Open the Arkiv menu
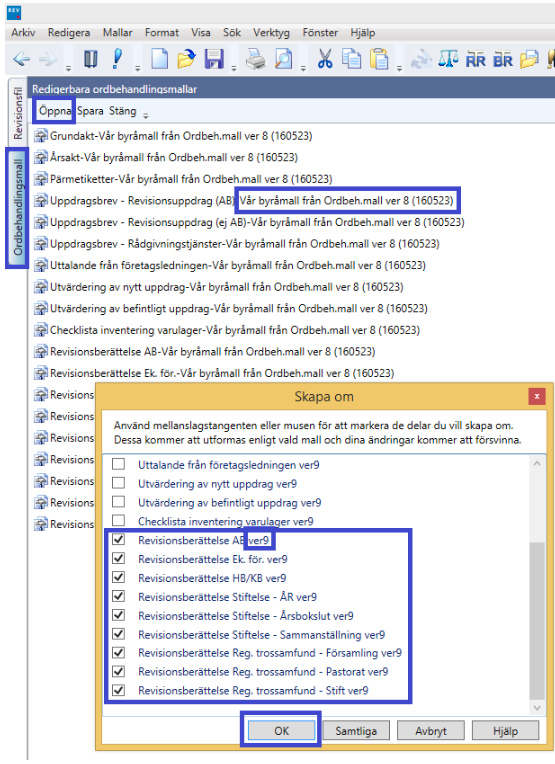 [23, 33]
